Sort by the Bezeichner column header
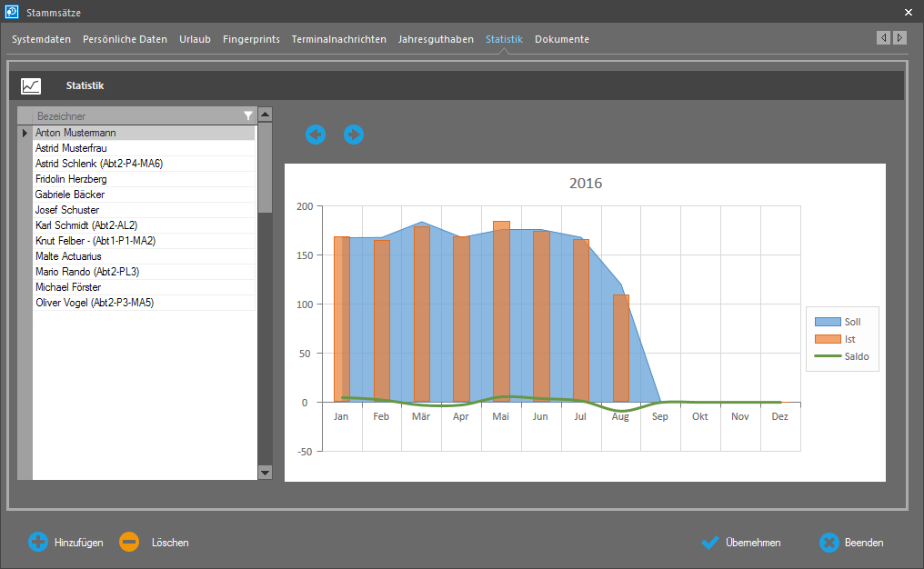This screenshot has height=569, width=924. pyautogui.click(x=127, y=116)
